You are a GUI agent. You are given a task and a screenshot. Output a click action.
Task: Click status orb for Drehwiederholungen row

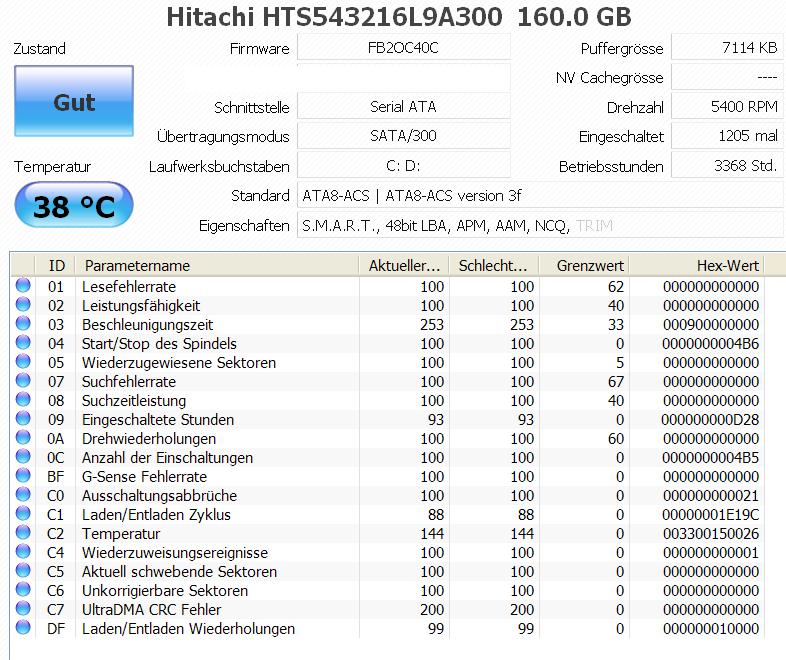pyautogui.click(x=23, y=437)
